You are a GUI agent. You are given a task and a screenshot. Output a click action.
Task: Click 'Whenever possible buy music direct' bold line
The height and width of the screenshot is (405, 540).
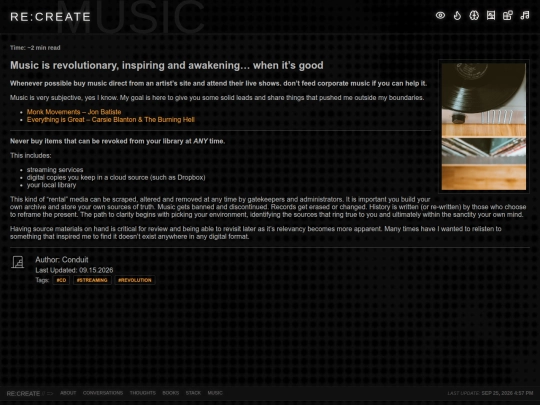(218, 83)
